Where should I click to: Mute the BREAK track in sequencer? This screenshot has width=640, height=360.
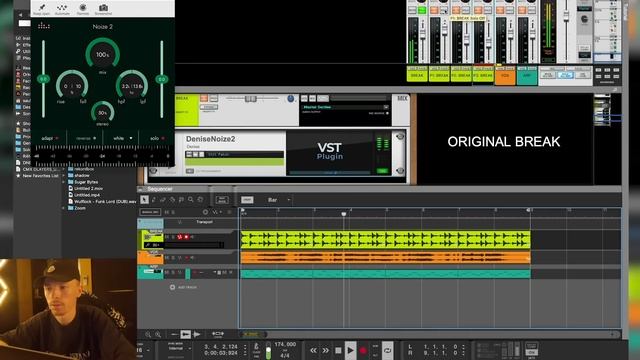[x=167, y=237]
